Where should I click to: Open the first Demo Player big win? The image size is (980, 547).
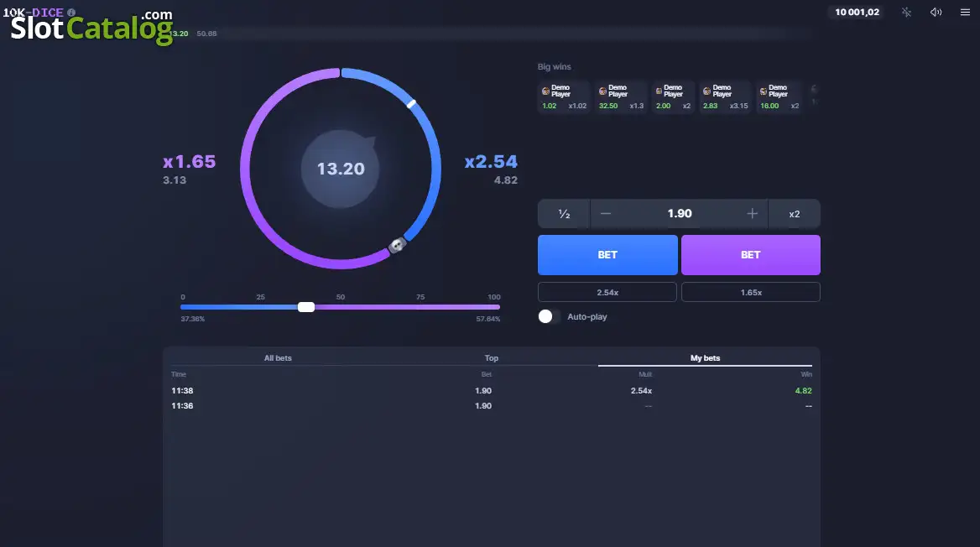564,96
